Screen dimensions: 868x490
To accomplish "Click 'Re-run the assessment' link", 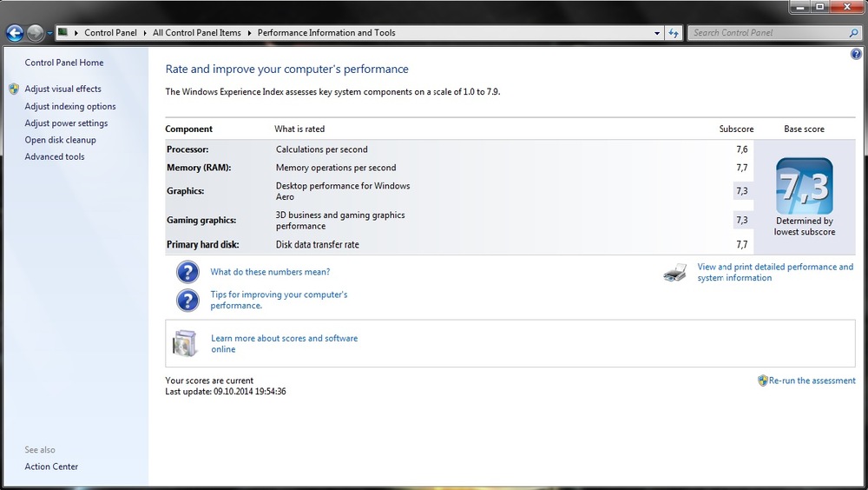I will (x=812, y=381).
